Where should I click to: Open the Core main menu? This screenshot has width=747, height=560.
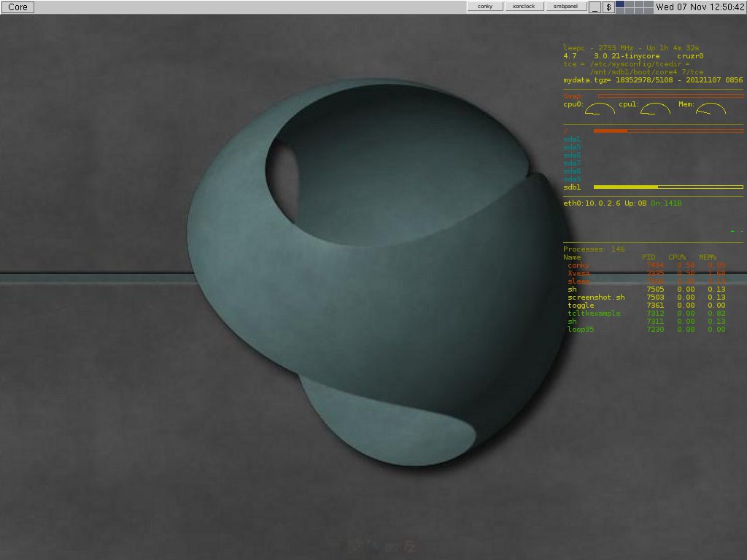click(18, 7)
